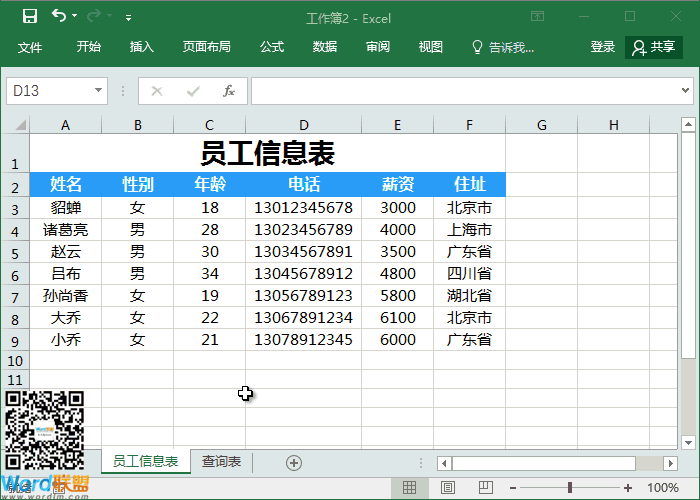Open the 文件 menu tab

pos(30,47)
